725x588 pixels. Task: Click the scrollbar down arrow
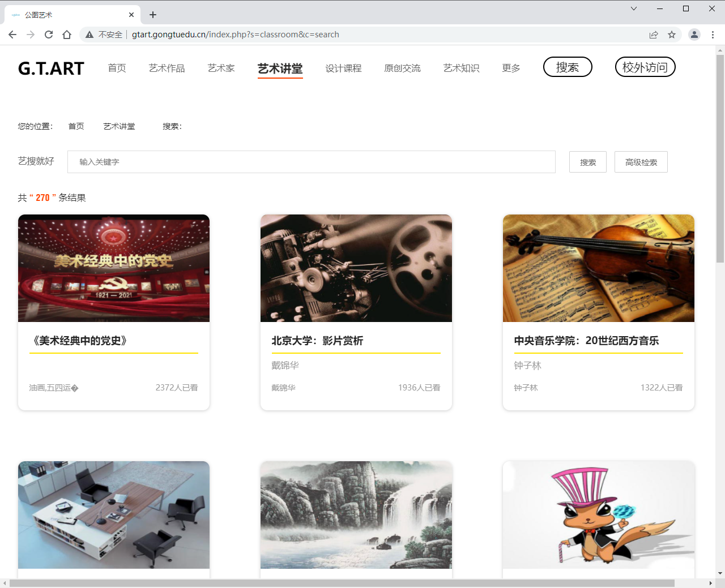point(720,573)
